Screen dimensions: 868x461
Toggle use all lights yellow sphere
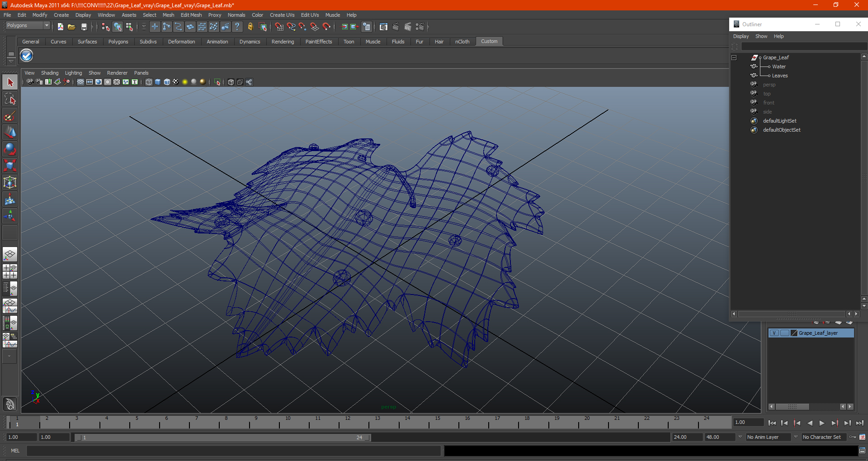click(184, 82)
